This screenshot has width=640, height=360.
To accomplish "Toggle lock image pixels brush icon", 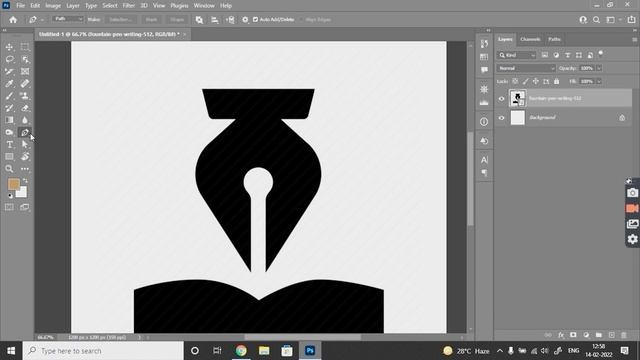I will click(526, 81).
